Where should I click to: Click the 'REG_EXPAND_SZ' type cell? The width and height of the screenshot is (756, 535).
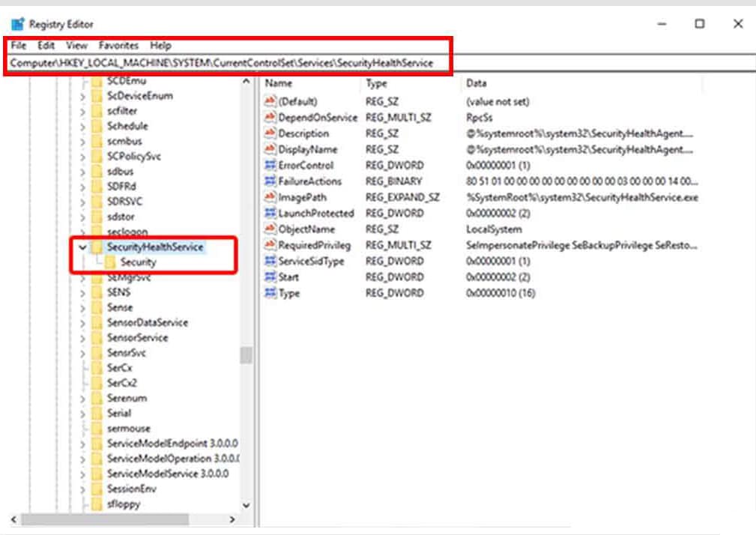tap(402, 198)
